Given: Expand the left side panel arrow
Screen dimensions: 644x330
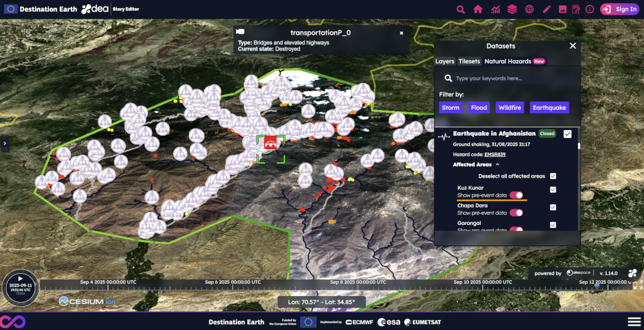Looking at the screenshot, I should click(4, 143).
